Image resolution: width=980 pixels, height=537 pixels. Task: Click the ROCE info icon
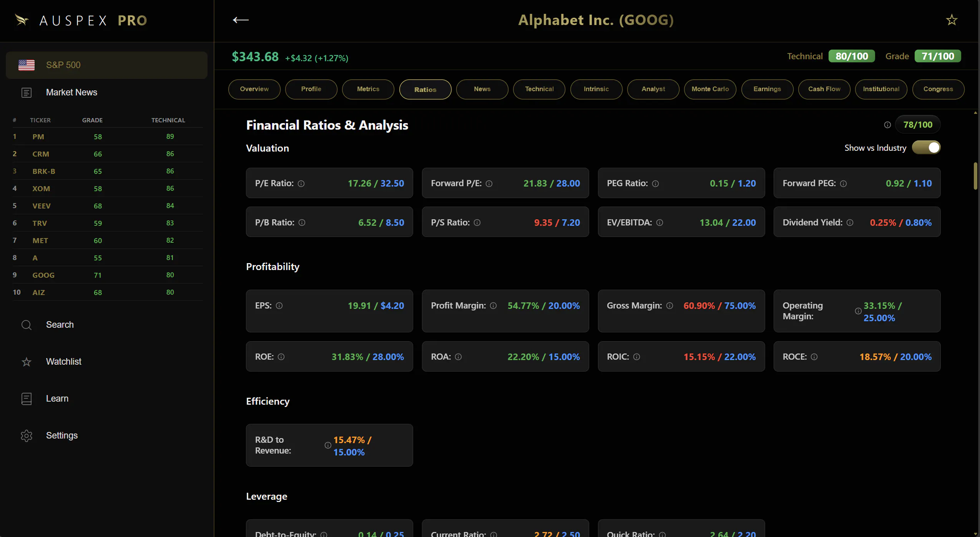coord(814,357)
